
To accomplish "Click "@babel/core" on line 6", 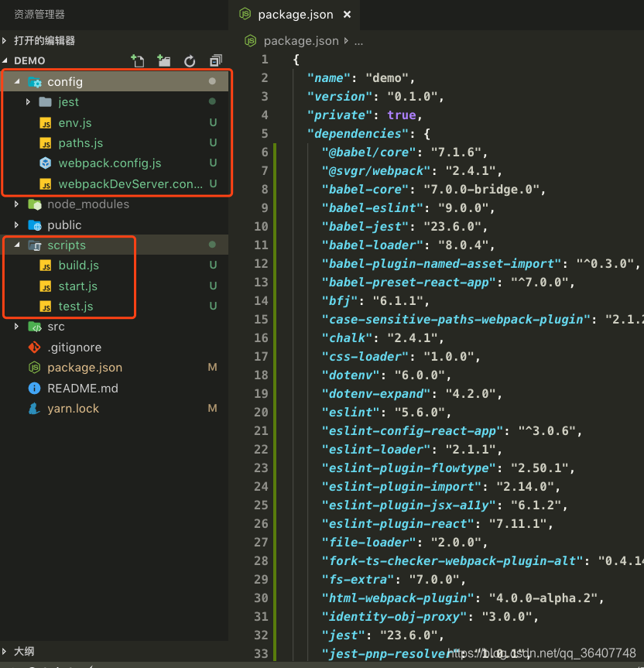I will click(x=368, y=152).
